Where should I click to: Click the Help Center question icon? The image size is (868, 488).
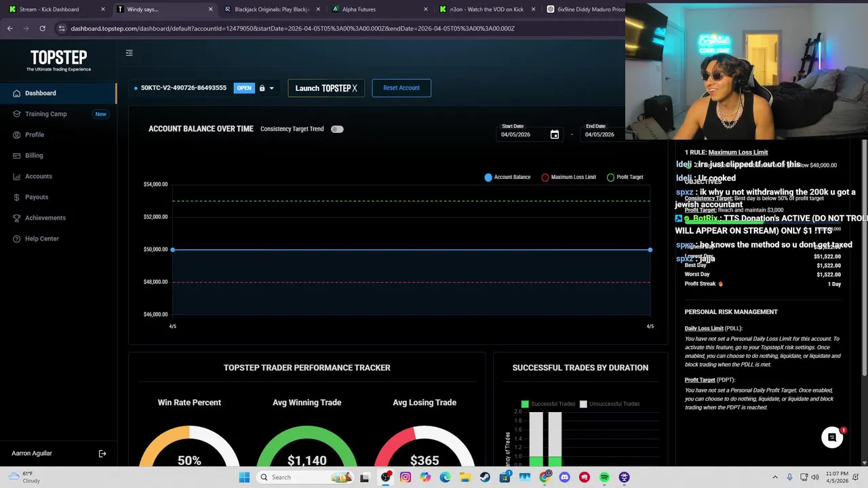(16, 239)
